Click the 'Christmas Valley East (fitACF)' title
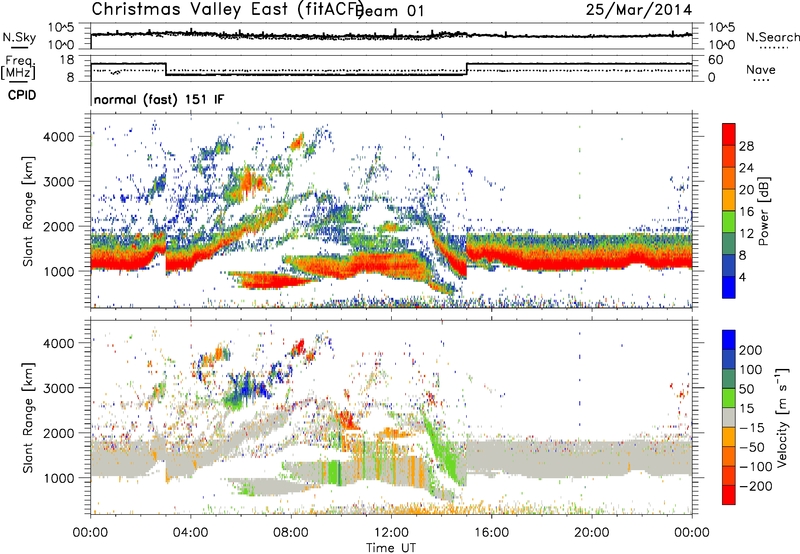This screenshot has height=554, width=800. [x=228, y=9]
